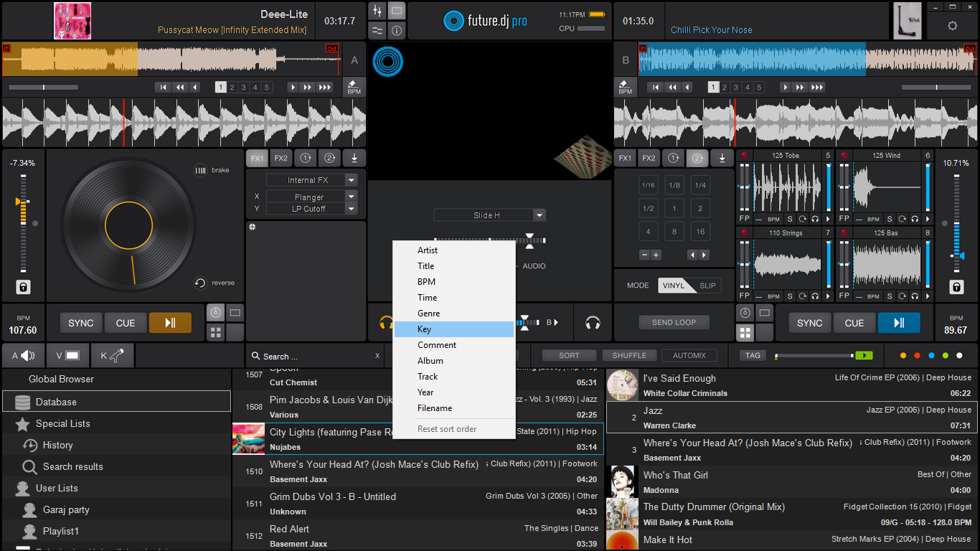Toggle deck B key lock

pos(956,287)
